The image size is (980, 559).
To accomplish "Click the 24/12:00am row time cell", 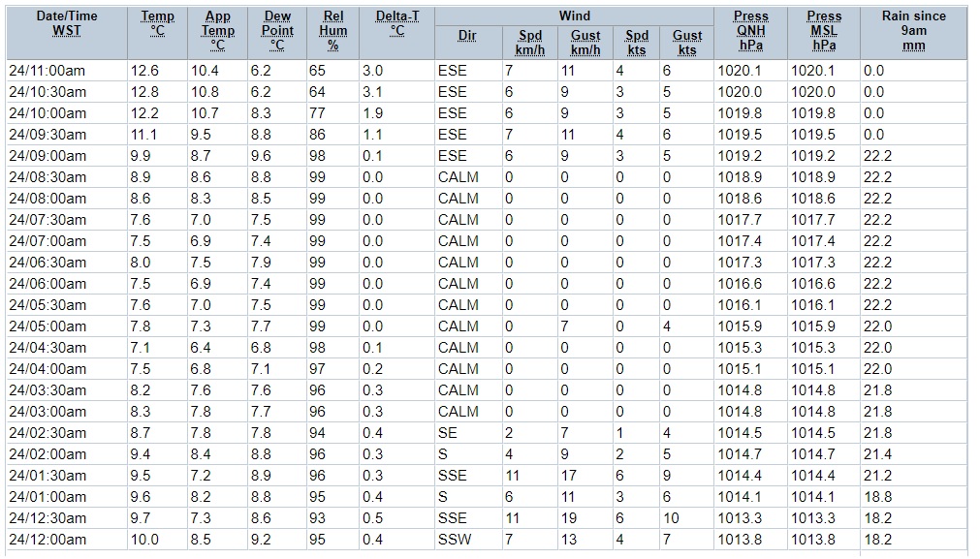I will [47, 540].
